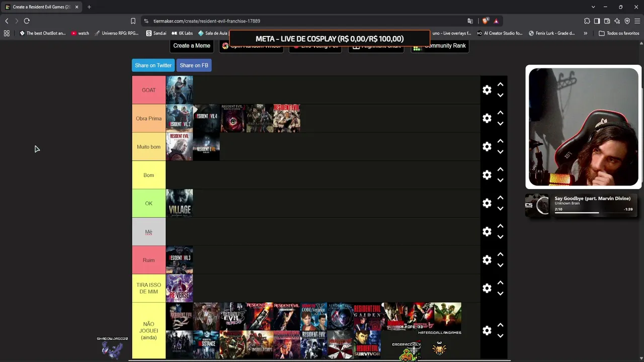Open the translate page icon
644x362 pixels.
pyautogui.click(x=470, y=21)
